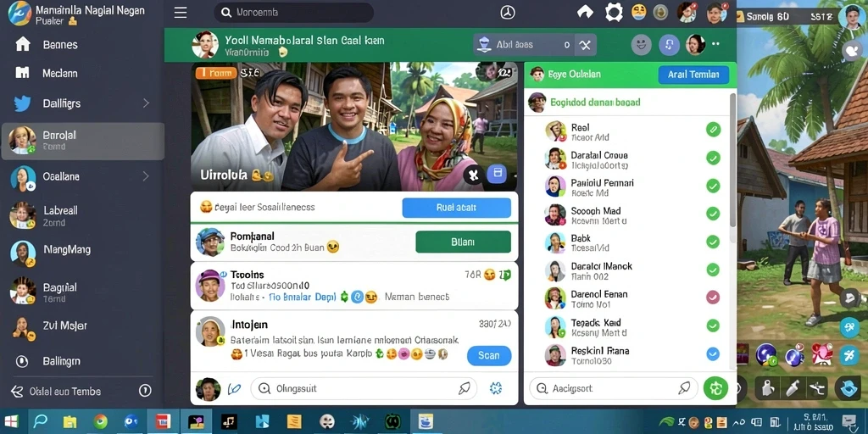Screen dimensions: 868x434
Task: Toggle the check for Babk contact
Action: click(x=713, y=242)
